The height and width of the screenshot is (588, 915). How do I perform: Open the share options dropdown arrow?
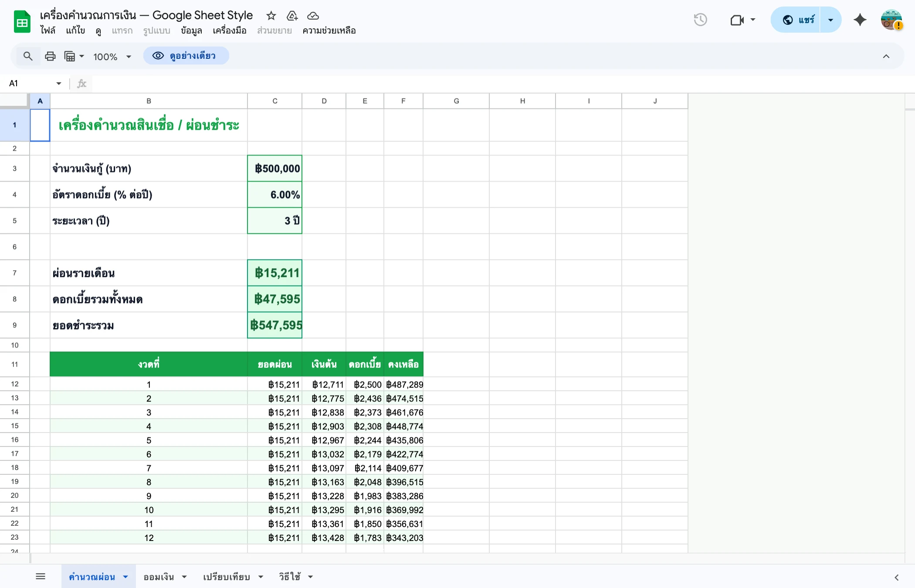click(x=830, y=20)
